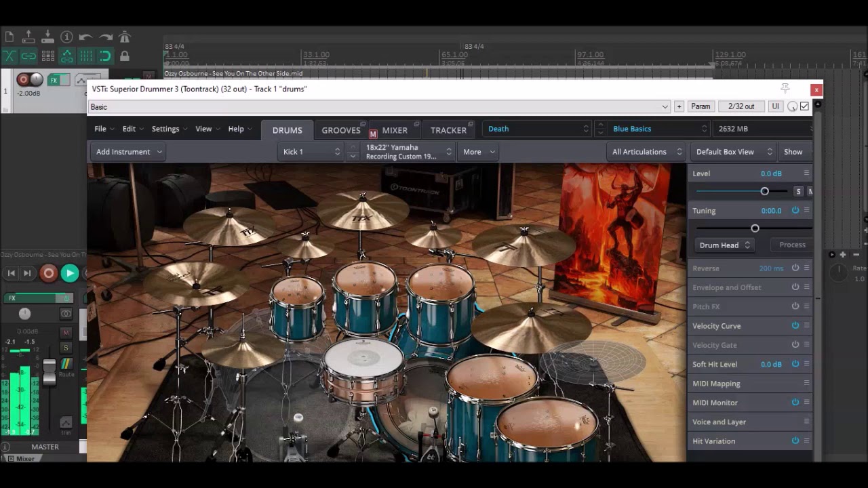Click the 2/32 out routing button
This screenshot has width=868, height=488.
[741, 106]
